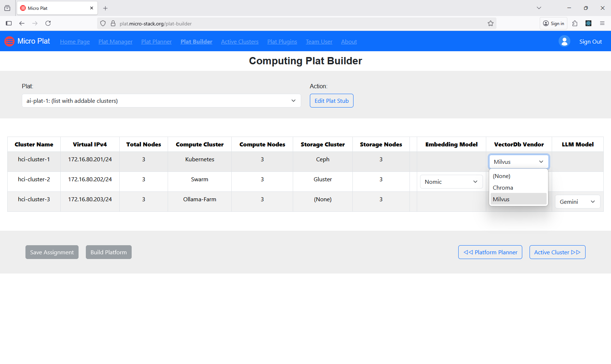Select (None) in the VectorDb dropdown list
Image resolution: width=611 pixels, height=364 pixels.
502,176
